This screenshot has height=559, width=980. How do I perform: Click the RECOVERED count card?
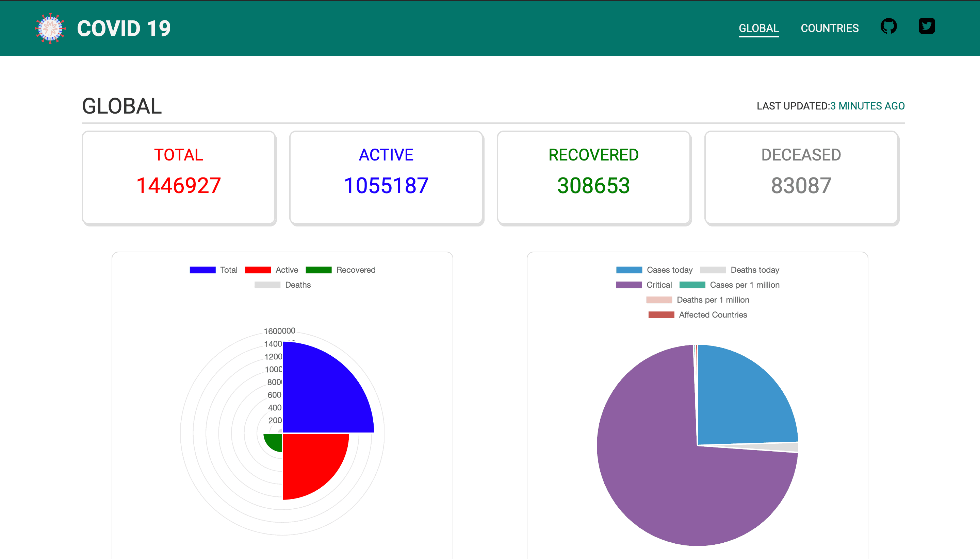[593, 177]
